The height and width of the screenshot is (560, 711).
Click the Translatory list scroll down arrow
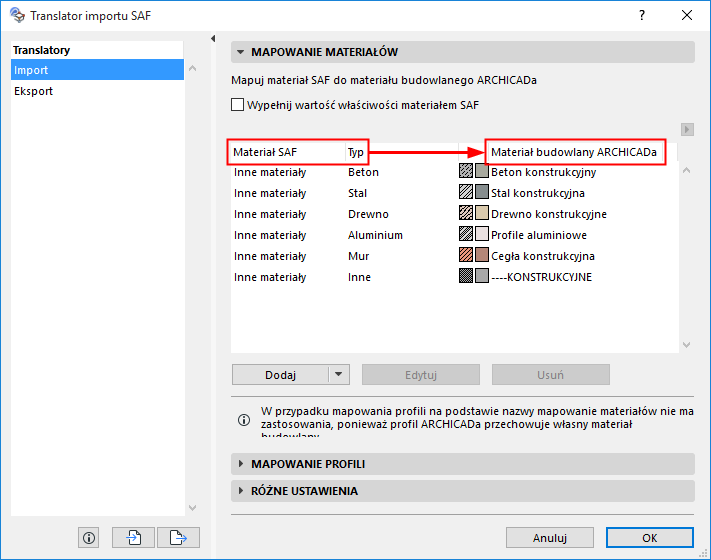(192, 508)
